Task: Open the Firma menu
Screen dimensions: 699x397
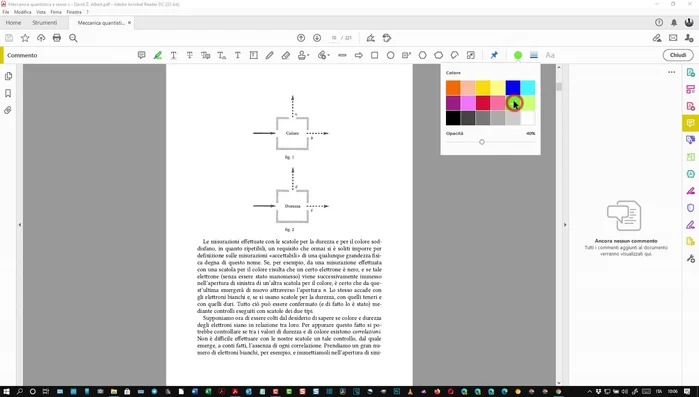Action: click(x=56, y=12)
